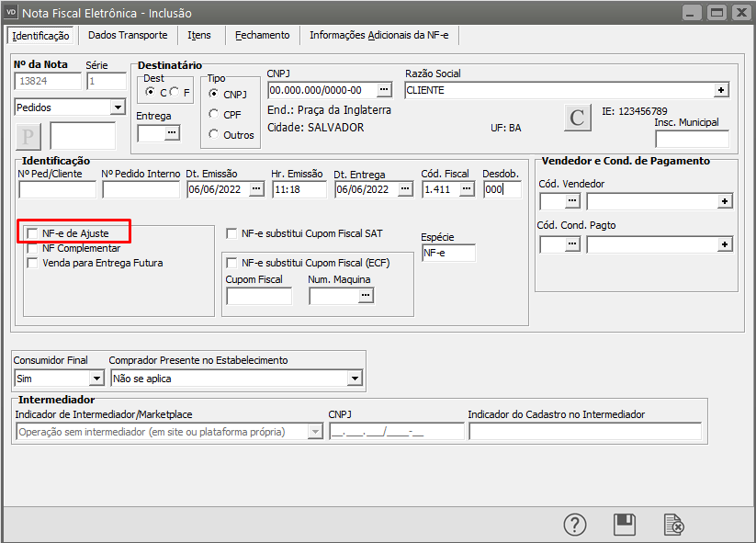Click the Nº Pedido Interno input field
Screen dimensions: 756x543
(141, 189)
